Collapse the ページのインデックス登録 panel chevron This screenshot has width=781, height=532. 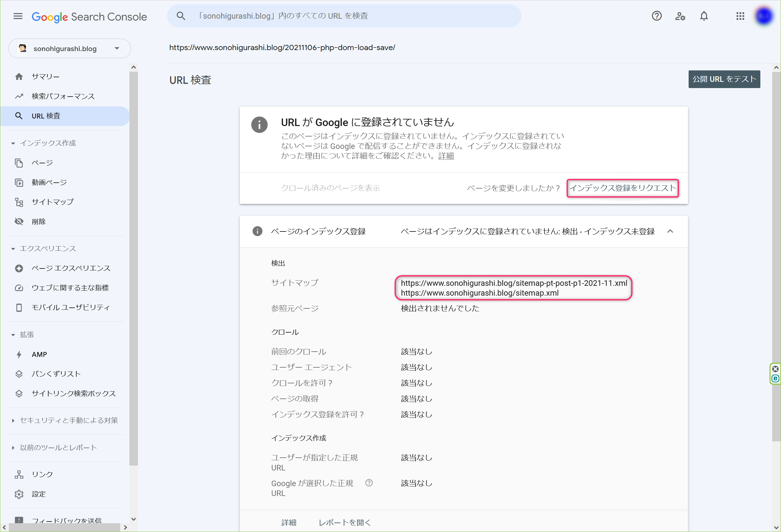point(670,231)
